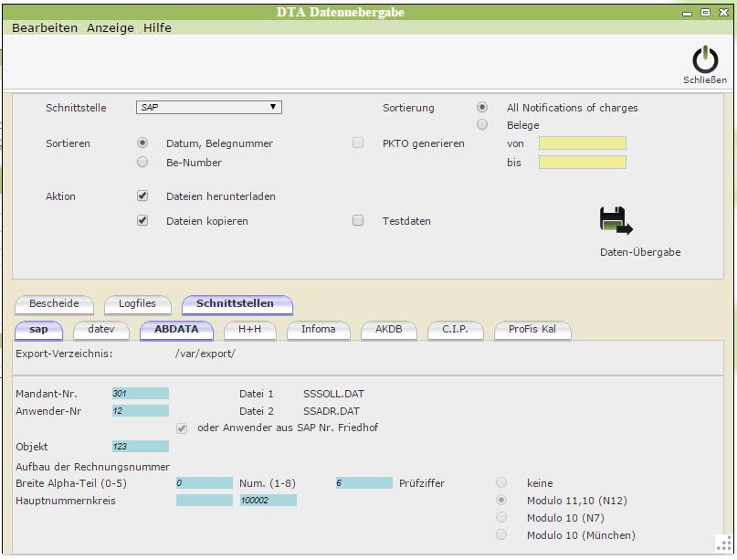Uncheck Dateien herunterladen checkbox
This screenshot has width=737, height=560.
click(x=142, y=196)
